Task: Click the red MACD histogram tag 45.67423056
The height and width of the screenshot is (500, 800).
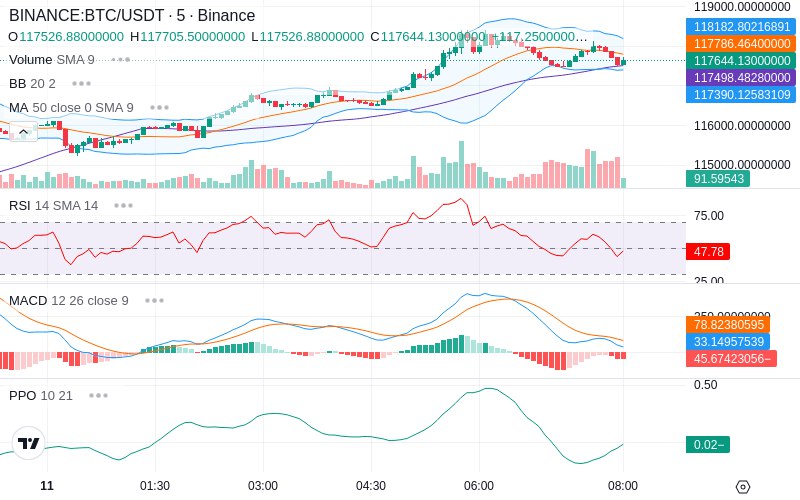Action: (732, 359)
